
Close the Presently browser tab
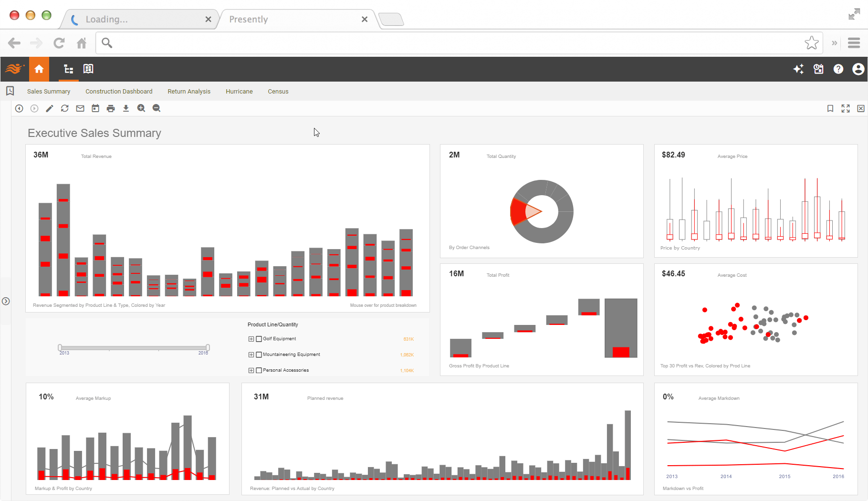(x=365, y=19)
